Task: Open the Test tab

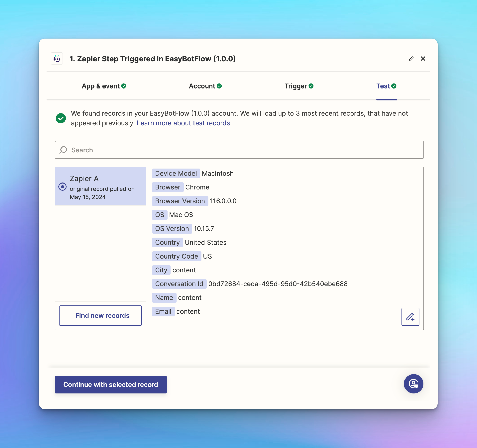Action: point(386,86)
